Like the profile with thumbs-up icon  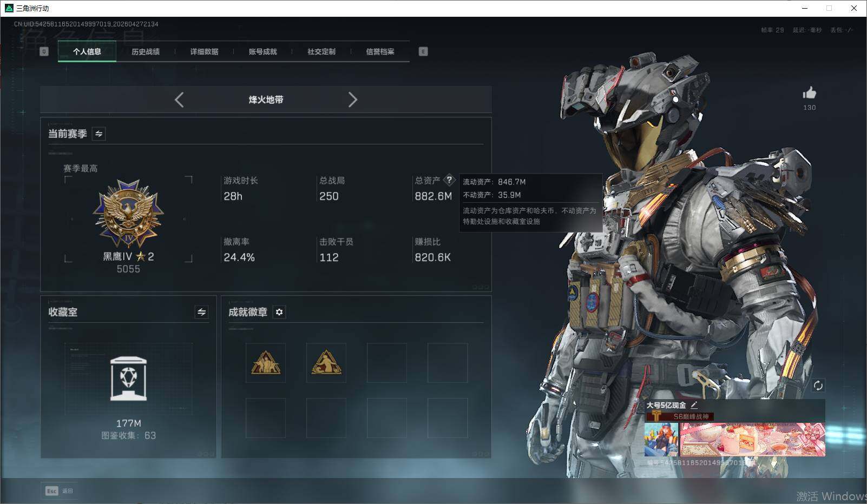tap(810, 92)
